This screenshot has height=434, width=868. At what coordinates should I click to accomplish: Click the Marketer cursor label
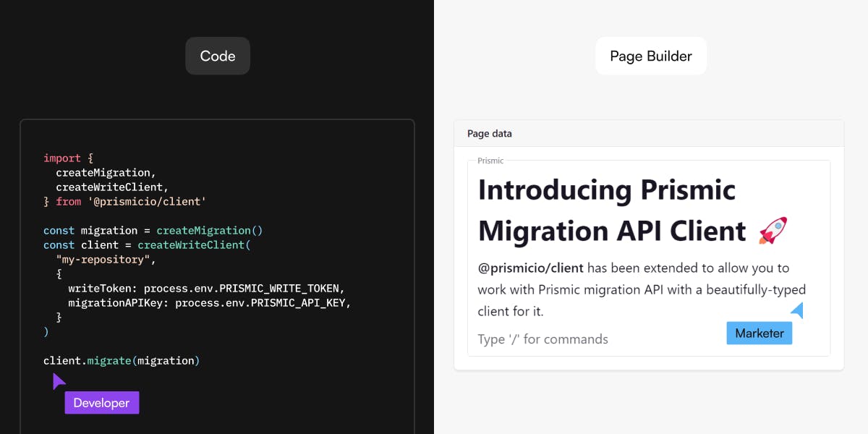pyautogui.click(x=759, y=333)
